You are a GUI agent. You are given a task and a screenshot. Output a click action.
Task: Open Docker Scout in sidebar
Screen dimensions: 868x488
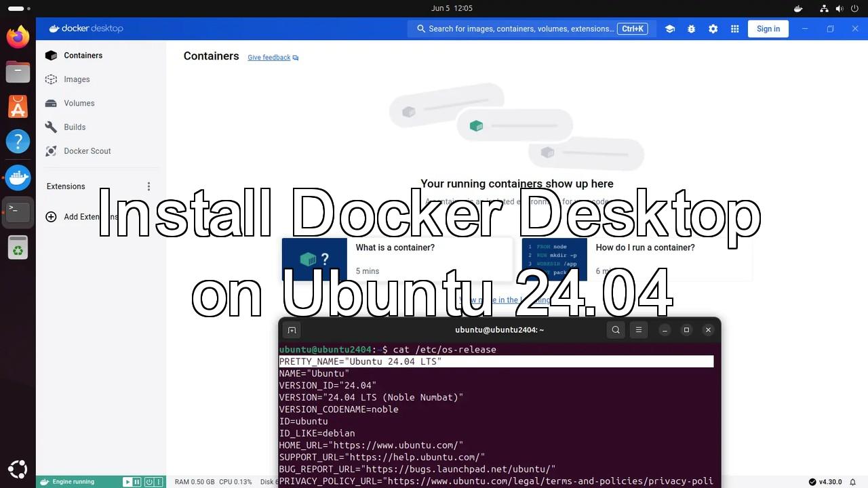[x=87, y=151]
